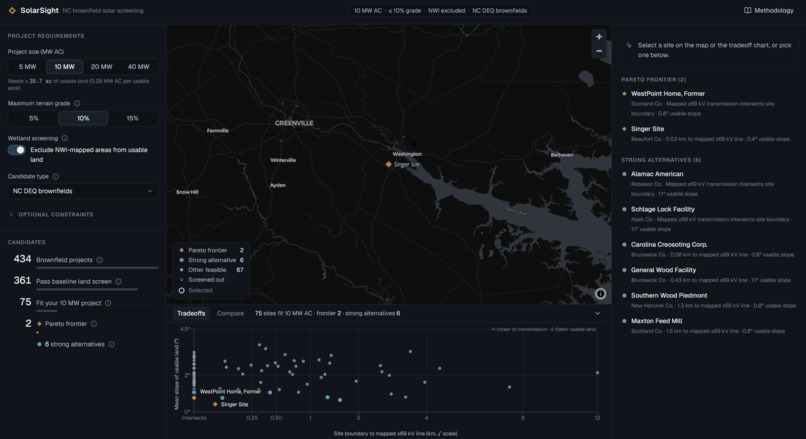Click the Singer Site diamond marker on map
The width and height of the screenshot is (806, 439).
[389, 164]
